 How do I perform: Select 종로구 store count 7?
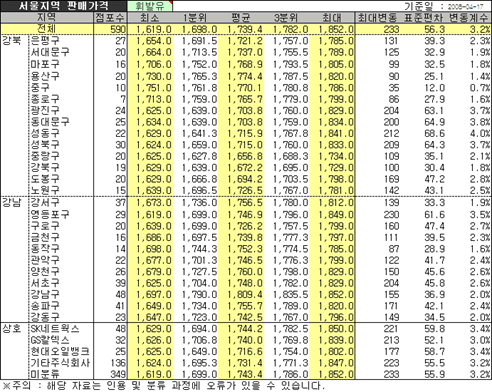123,99
